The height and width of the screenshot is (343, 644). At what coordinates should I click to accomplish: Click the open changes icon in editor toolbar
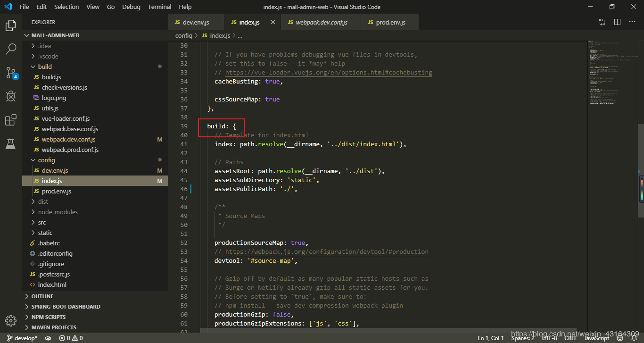[602, 22]
